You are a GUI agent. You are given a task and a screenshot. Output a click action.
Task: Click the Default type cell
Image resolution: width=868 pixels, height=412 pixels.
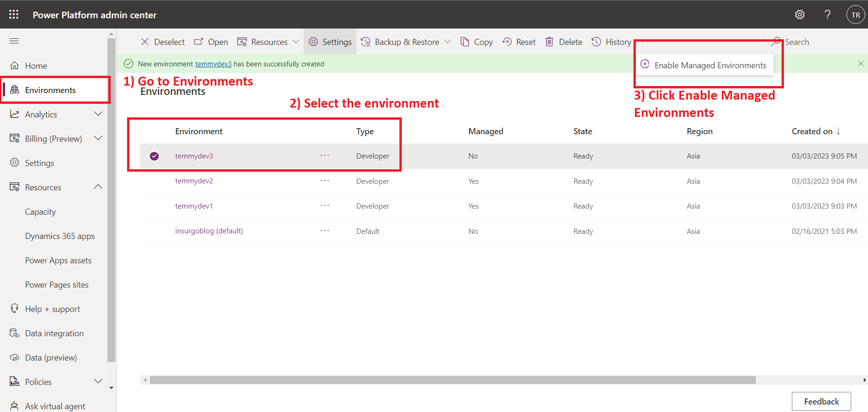(368, 231)
